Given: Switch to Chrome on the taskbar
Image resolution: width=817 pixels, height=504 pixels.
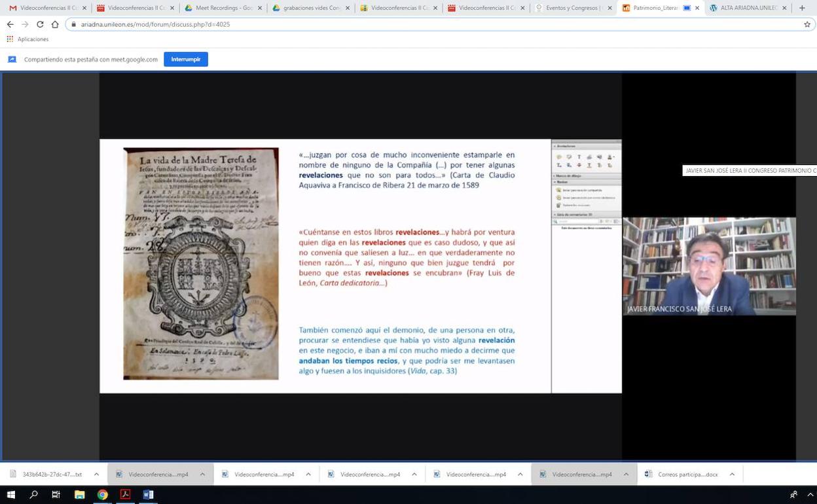Looking at the screenshot, I should click(102, 494).
